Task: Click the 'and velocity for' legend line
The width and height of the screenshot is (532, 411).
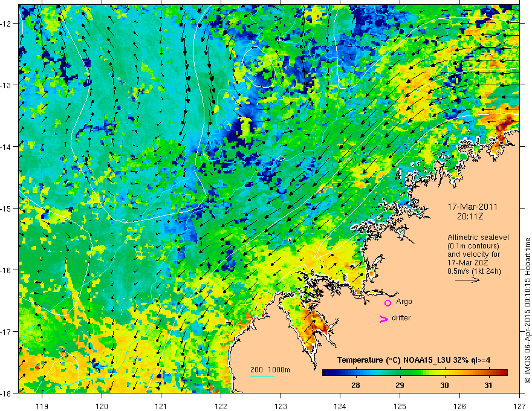Action: pos(473,254)
